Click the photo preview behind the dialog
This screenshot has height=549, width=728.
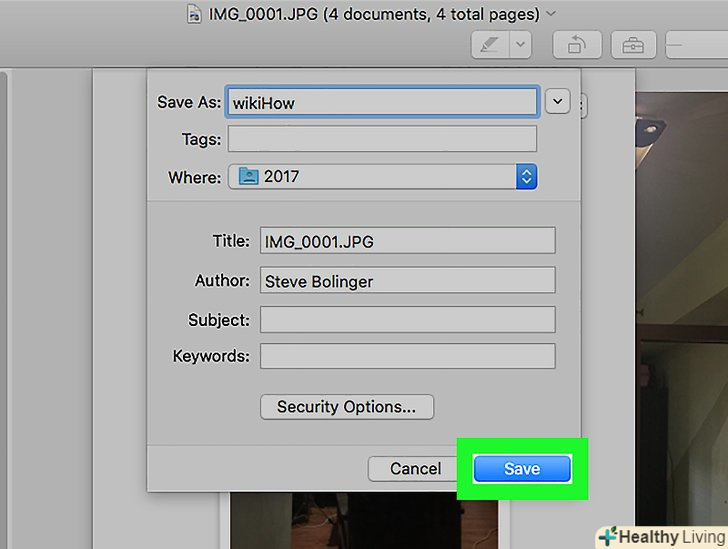680,300
